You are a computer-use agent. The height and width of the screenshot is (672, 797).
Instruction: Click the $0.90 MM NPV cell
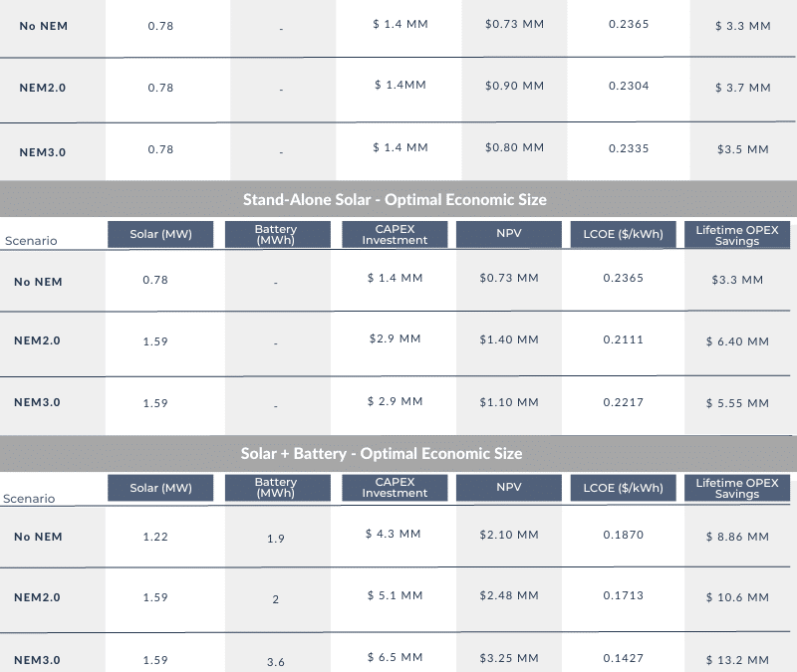(515, 86)
